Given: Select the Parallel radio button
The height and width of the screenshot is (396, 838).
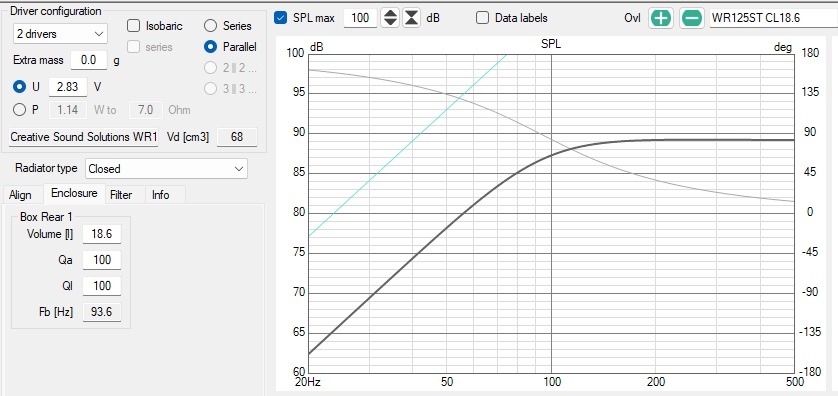Looking at the screenshot, I should coord(211,47).
